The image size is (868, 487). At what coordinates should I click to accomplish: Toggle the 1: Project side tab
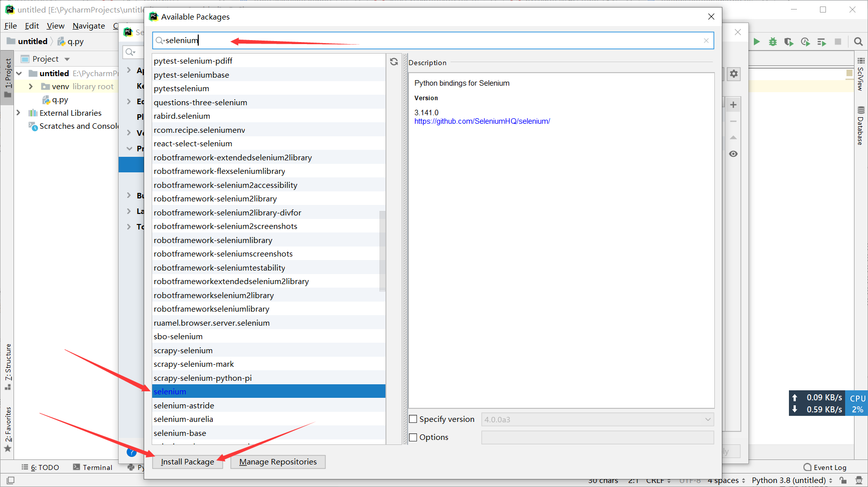point(8,78)
